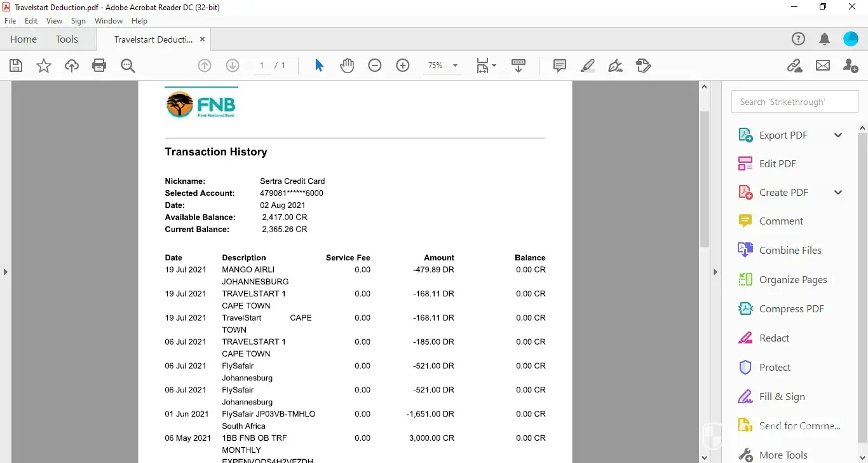The width and height of the screenshot is (868, 463).
Task: Switch to the Tools tab
Action: point(67,39)
